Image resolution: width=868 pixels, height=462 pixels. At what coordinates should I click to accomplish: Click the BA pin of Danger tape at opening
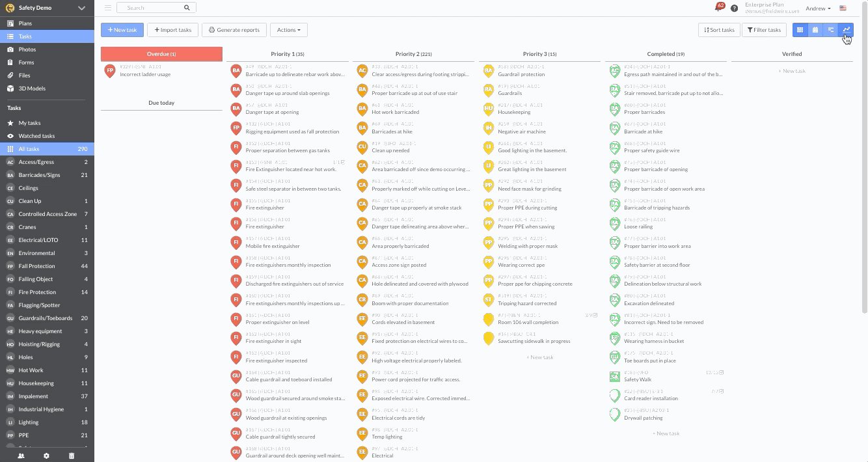click(x=236, y=109)
